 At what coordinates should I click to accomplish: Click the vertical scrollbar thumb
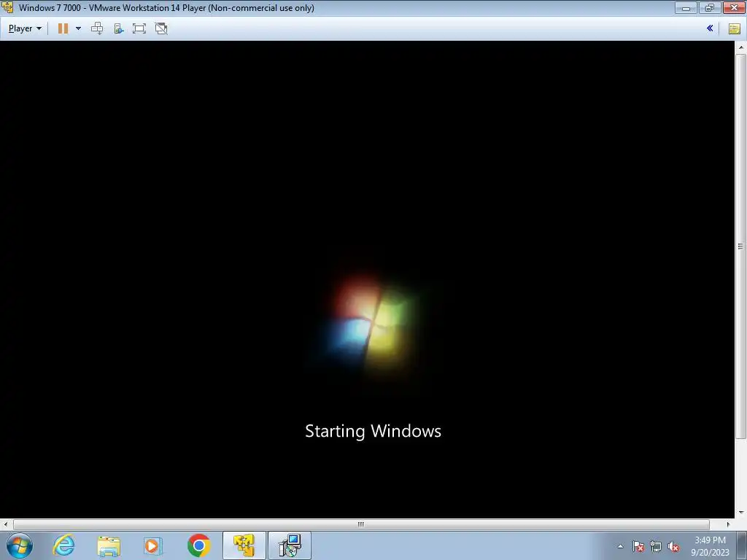tap(741, 246)
